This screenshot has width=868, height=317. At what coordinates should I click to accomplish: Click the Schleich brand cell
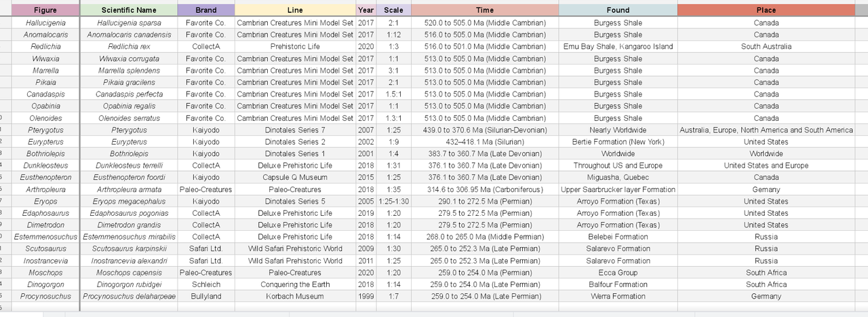206,284
